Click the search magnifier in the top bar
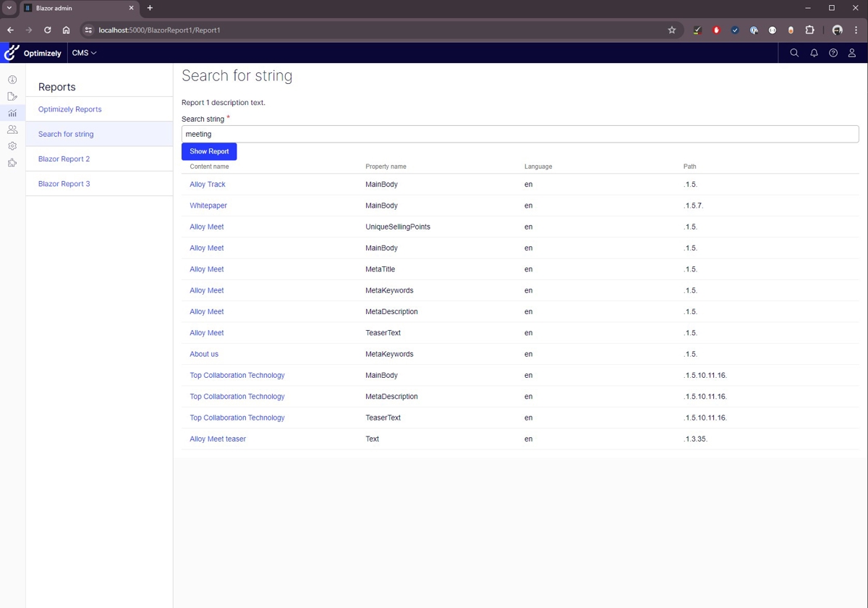Viewport: 868px width, 608px height. pos(794,52)
